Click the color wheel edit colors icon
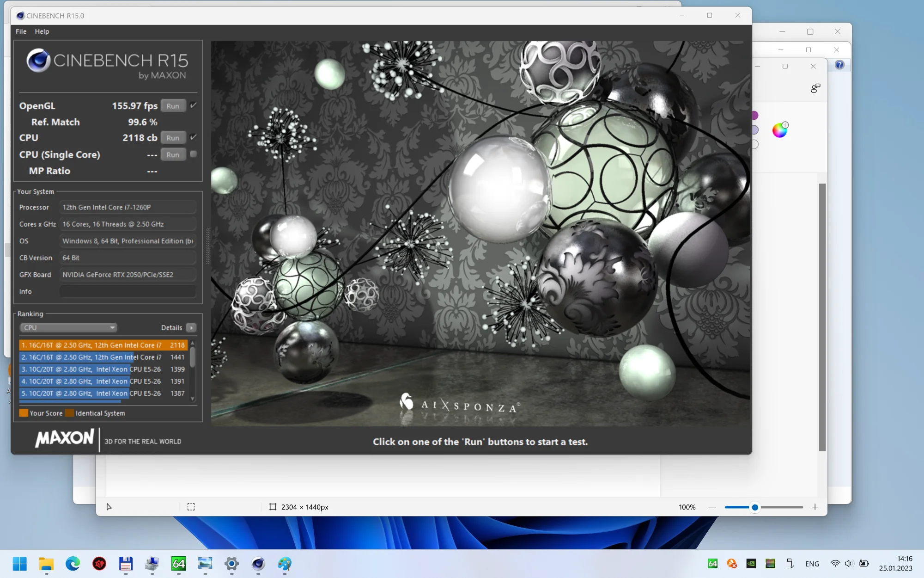This screenshot has width=924, height=578. click(780, 130)
